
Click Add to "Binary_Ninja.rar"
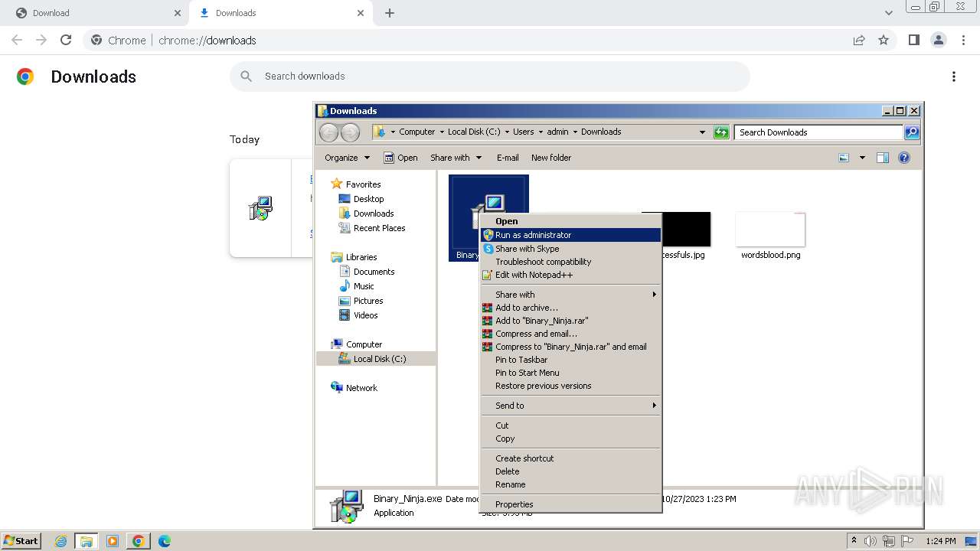[570, 321]
